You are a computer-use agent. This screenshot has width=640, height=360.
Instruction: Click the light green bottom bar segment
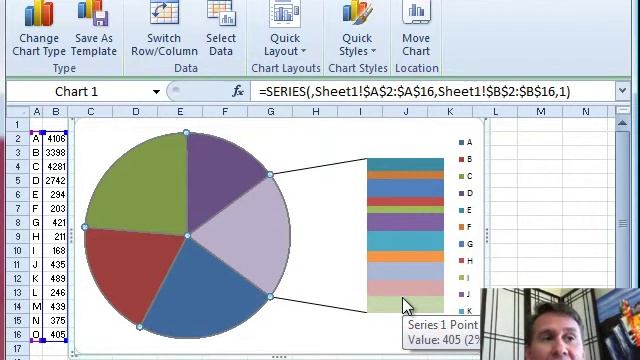click(x=405, y=304)
